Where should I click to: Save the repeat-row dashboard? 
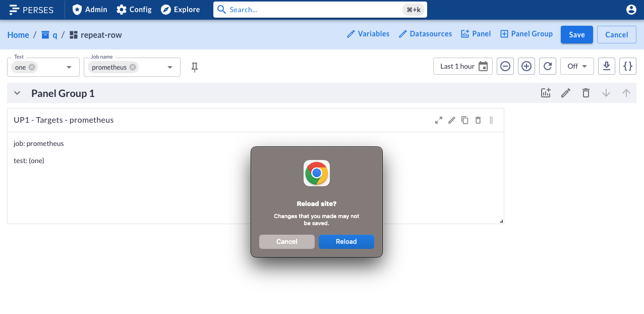pos(576,34)
